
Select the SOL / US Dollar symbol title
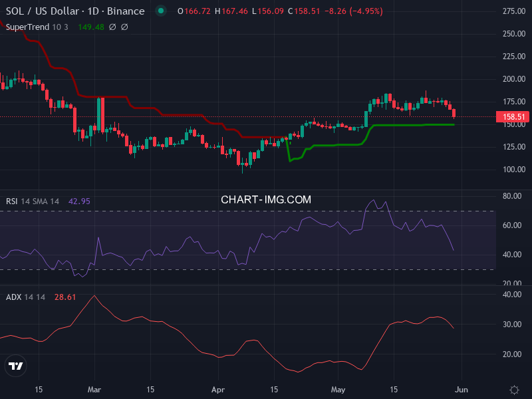(75, 11)
